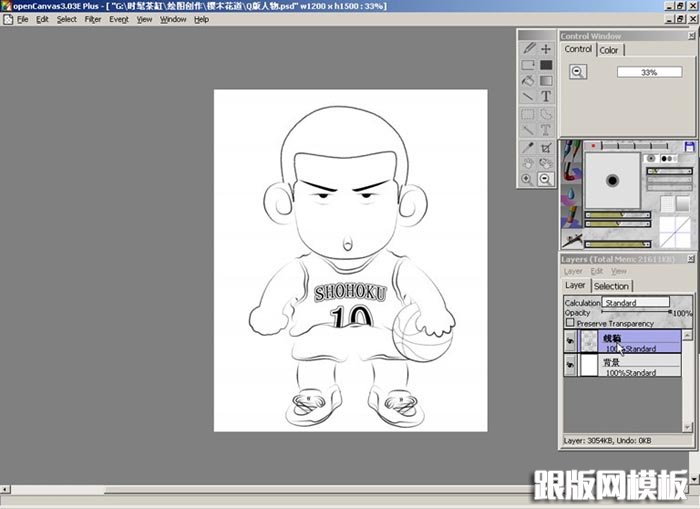This screenshot has height=509, width=700.
Task: Select the solid Line tool
Action: 528,96
